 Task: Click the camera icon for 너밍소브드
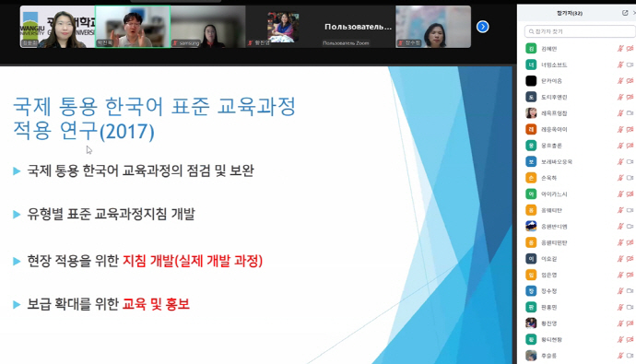coord(630,65)
